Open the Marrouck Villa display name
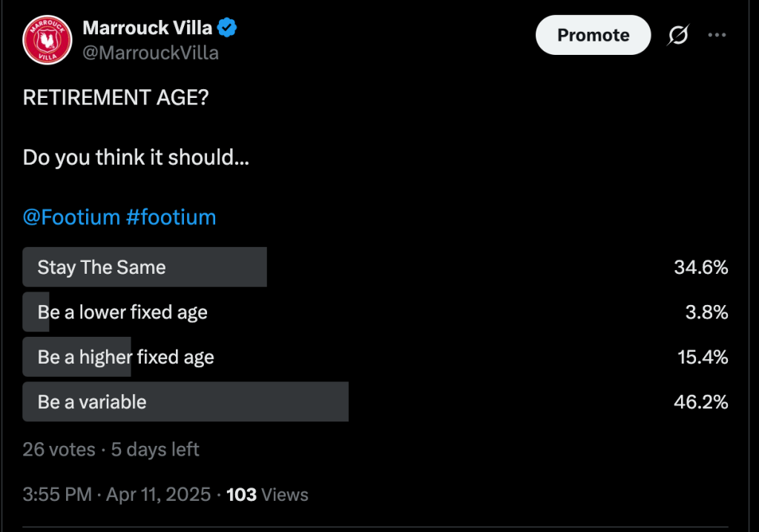The image size is (759, 532). pyautogui.click(x=147, y=28)
